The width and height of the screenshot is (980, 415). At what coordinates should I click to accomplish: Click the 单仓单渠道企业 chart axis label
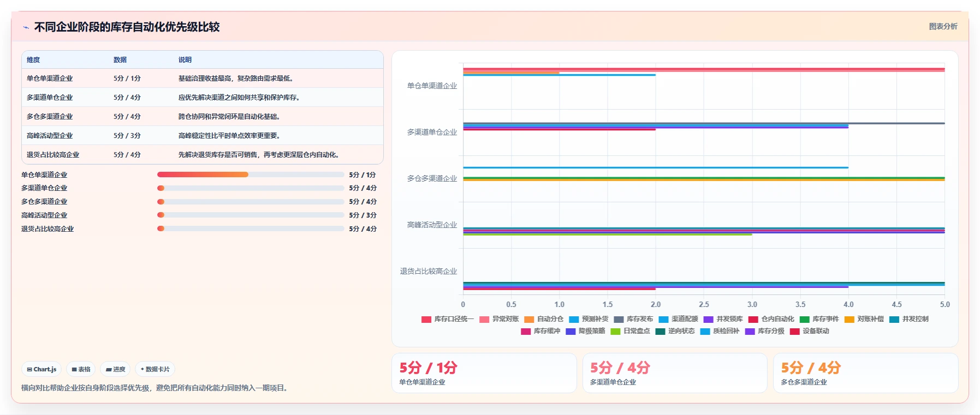tap(432, 86)
